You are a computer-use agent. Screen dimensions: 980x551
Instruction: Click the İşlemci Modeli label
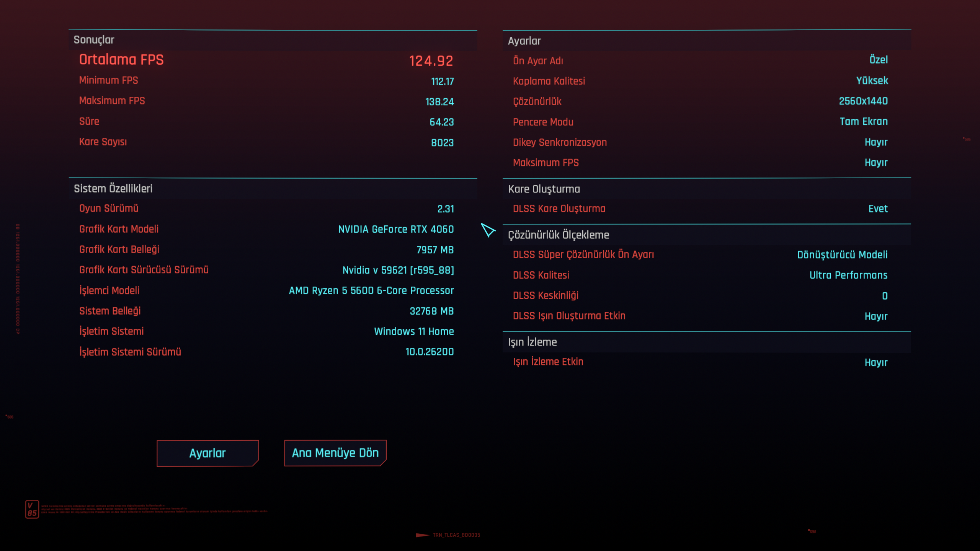[109, 290]
